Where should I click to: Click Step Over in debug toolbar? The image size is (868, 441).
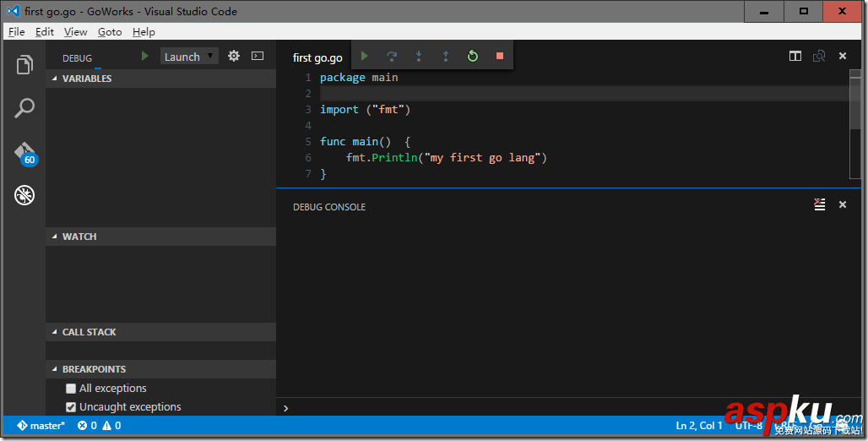point(392,56)
